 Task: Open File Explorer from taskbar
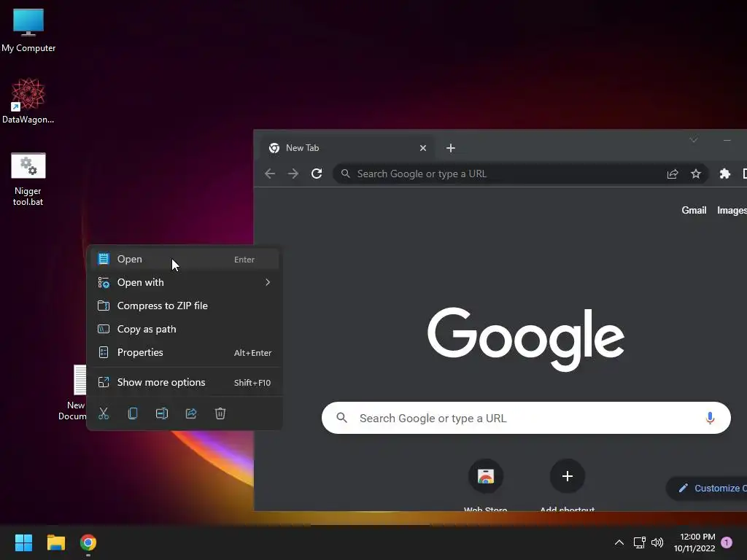[55, 542]
